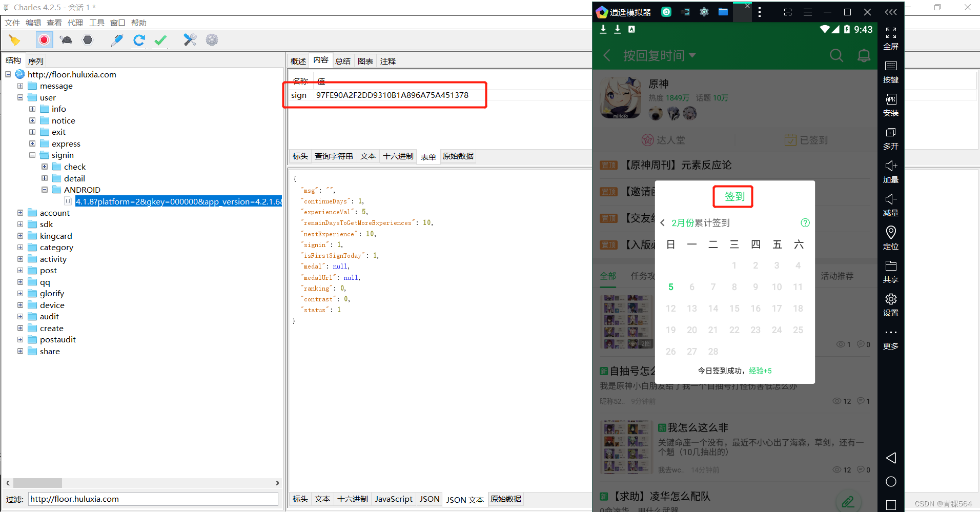Image resolution: width=980 pixels, height=512 pixels.
Task: Switch to the 序列 tab
Action: click(35, 60)
